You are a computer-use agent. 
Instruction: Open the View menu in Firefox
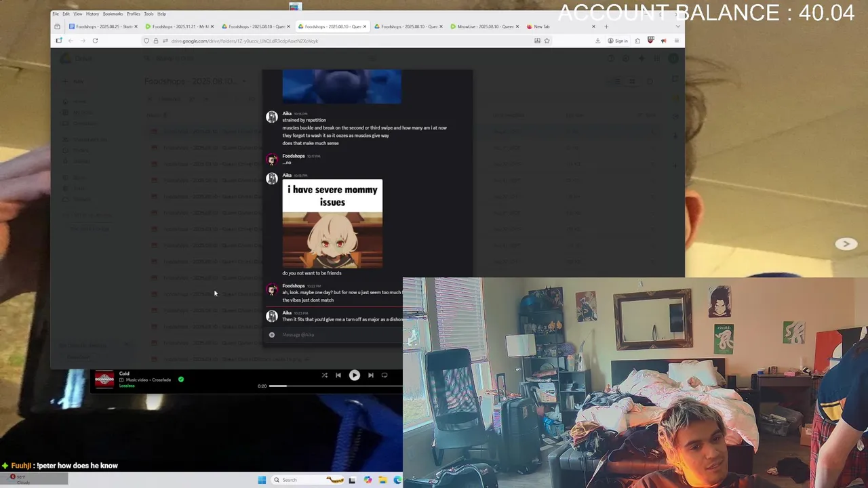[78, 14]
